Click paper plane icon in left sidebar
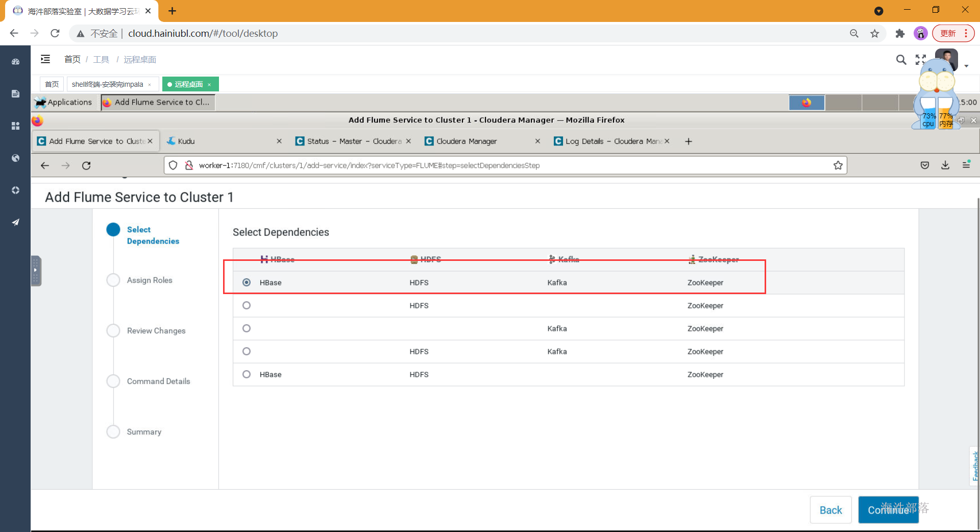This screenshot has width=980, height=532. pos(15,222)
